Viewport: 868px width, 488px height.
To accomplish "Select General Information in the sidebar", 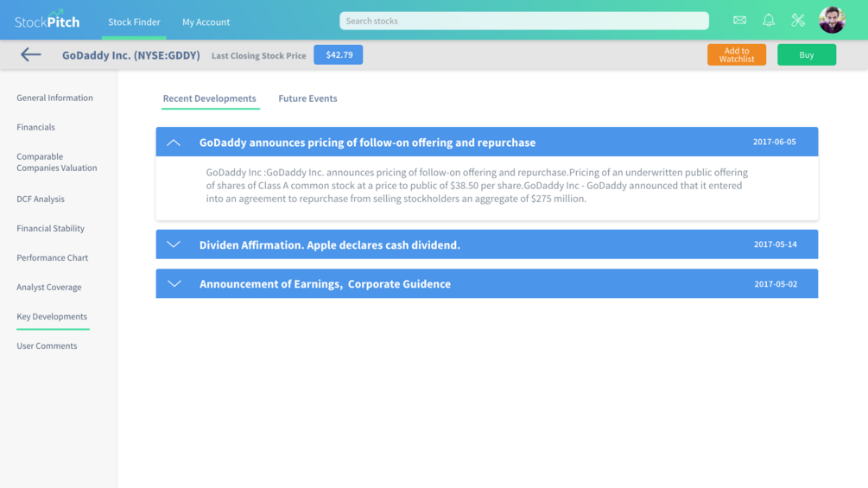I will [54, 98].
